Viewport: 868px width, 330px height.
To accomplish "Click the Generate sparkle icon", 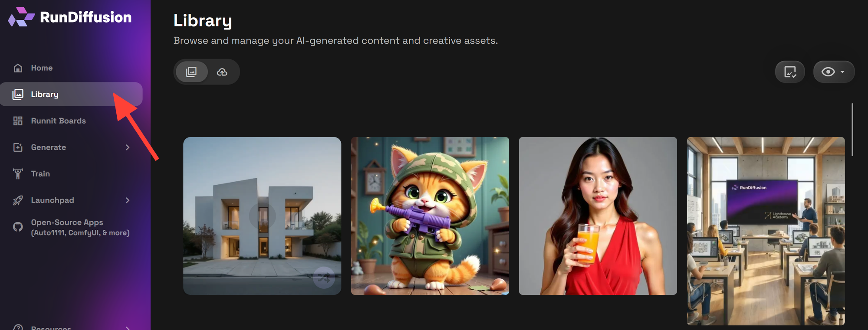I will [18, 147].
